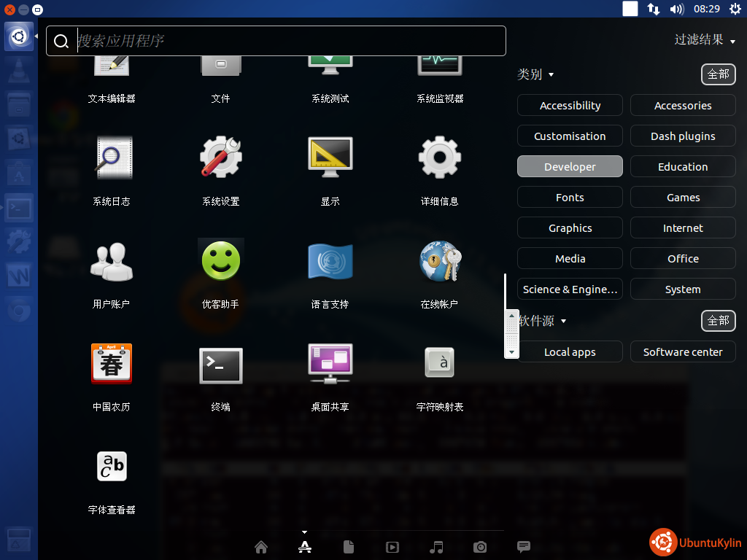Image resolution: width=747 pixels, height=560 pixels.
Task: Switch to the music lens tab
Action: [436, 547]
